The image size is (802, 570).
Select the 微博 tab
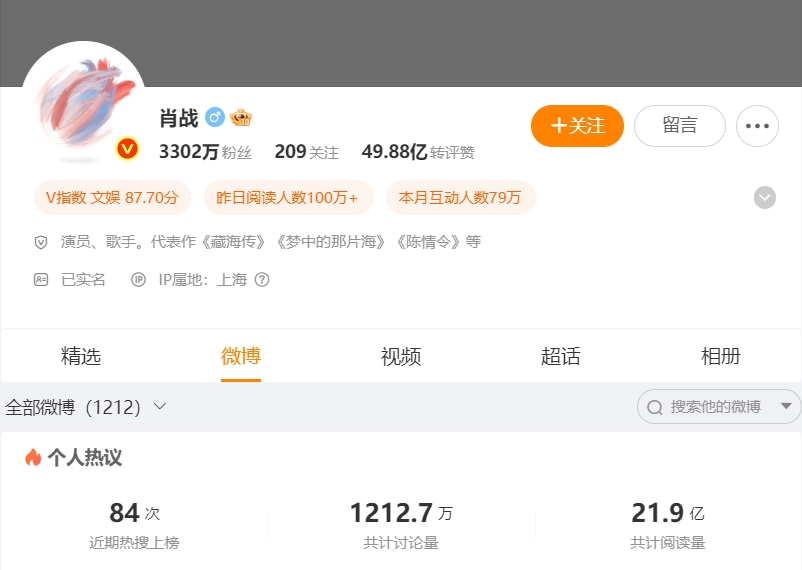pos(241,356)
